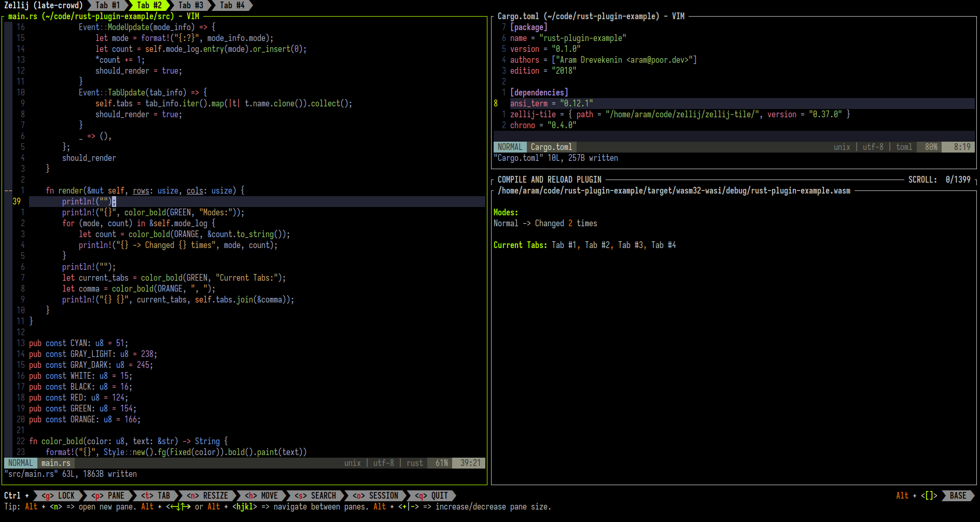
Task: Open SESSION mode
Action: click(375, 496)
